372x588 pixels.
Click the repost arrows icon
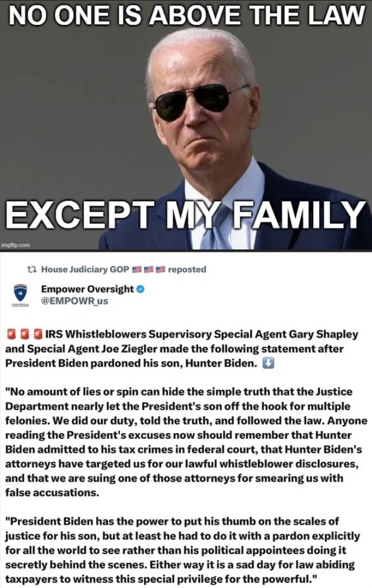32,269
